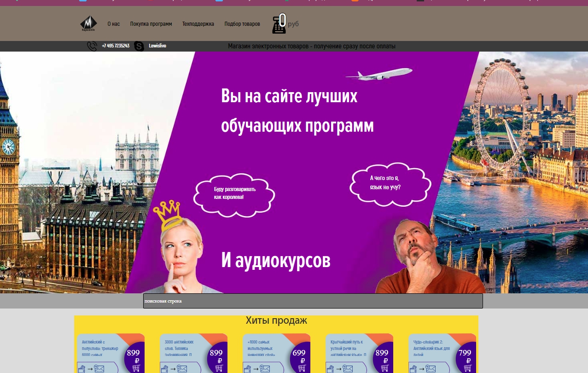The height and width of the screenshot is (373, 588).
Task: Click the Skype icon
Action: point(139,46)
